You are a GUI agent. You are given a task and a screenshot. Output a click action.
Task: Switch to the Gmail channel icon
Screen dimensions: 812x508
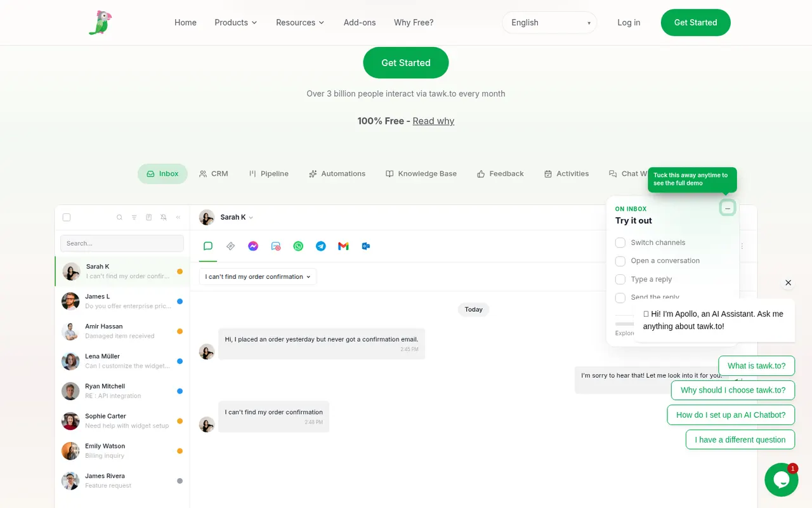coord(343,246)
